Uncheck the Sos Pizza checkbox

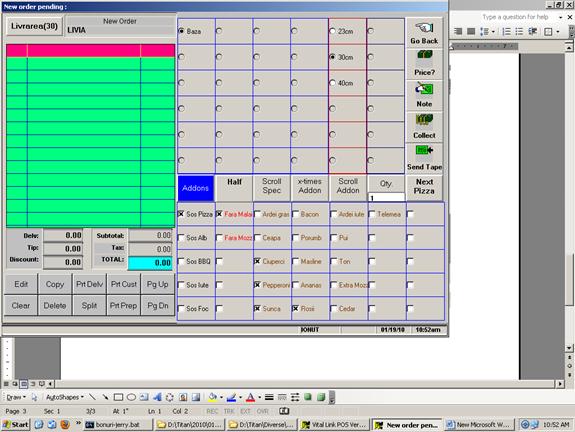pos(181,214)
